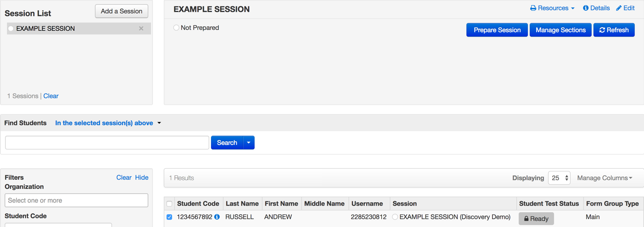The image size is (644, 227).
Task: Expand the Search button dropdown arrow
Action: pos(249,143)
